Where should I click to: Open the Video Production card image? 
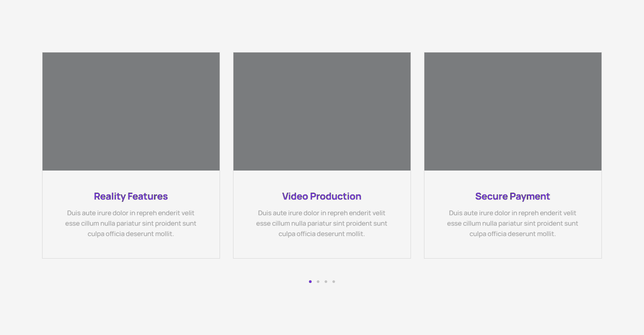point(322,112)
